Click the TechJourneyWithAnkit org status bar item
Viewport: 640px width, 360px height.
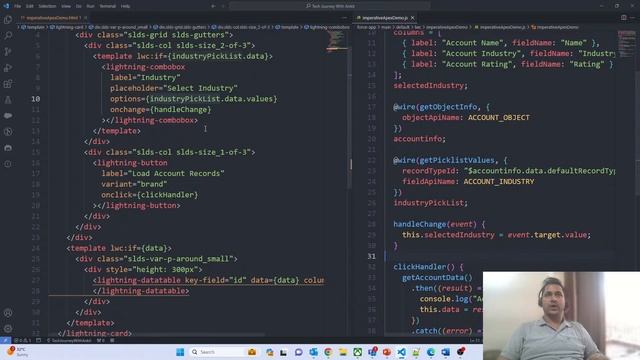(68, 340)
